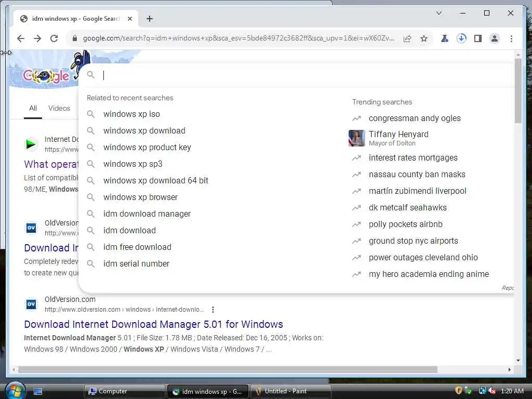
Task: Open trending my hero academia ending anime
Action: [429, 274]
